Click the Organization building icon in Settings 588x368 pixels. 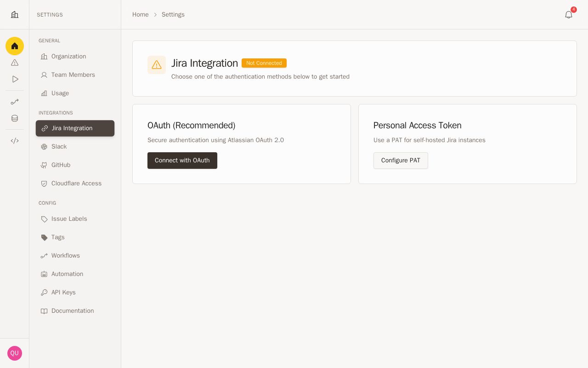click(44, 57)
